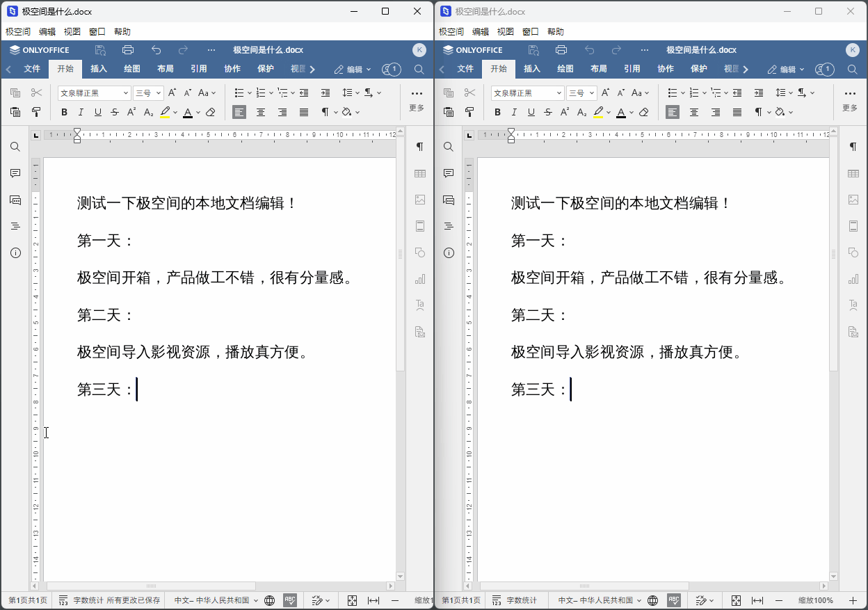Open shape settings in left window right panel
868x610 pixels.
tap(420, 252)
